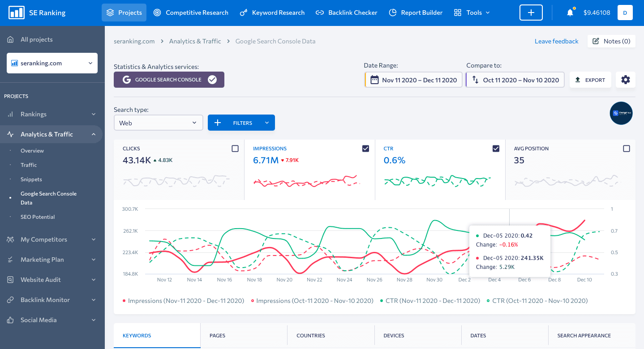Toggle CTR Oct-11 – Nov-10 legend
Screen dimensions: 644x349
click(537, 301)
